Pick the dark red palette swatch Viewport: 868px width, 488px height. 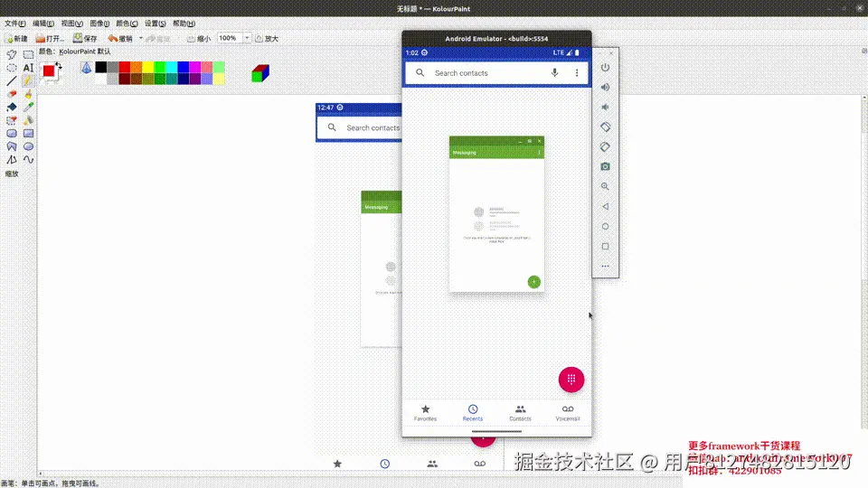(125, 79)
